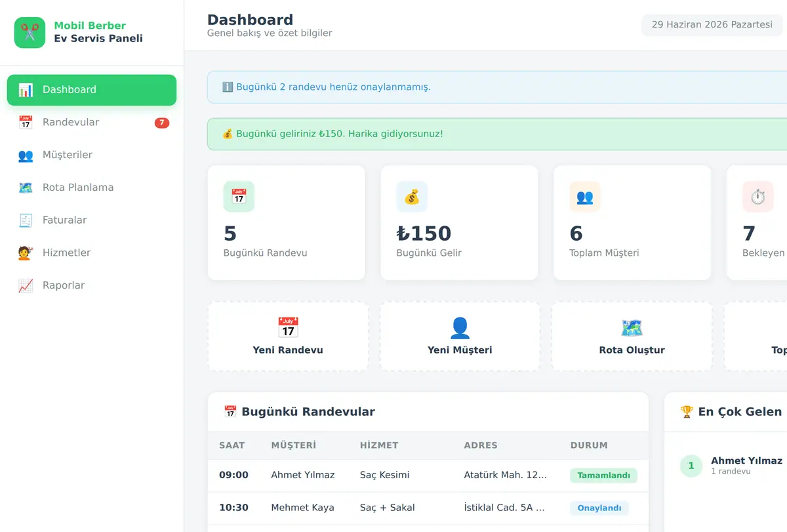Click the Randevular badge showing 7
The height and width of the screenshot is (532, 787).
point(162,123)
